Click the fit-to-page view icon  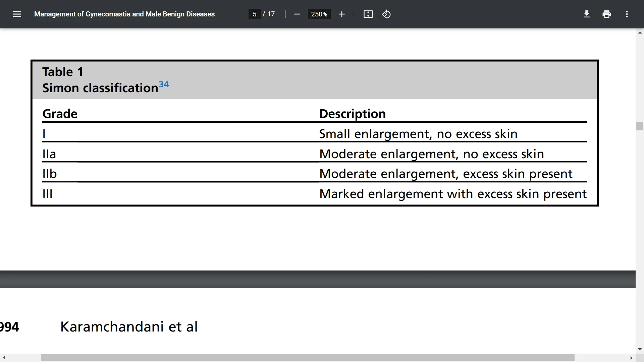pos(368,14)
